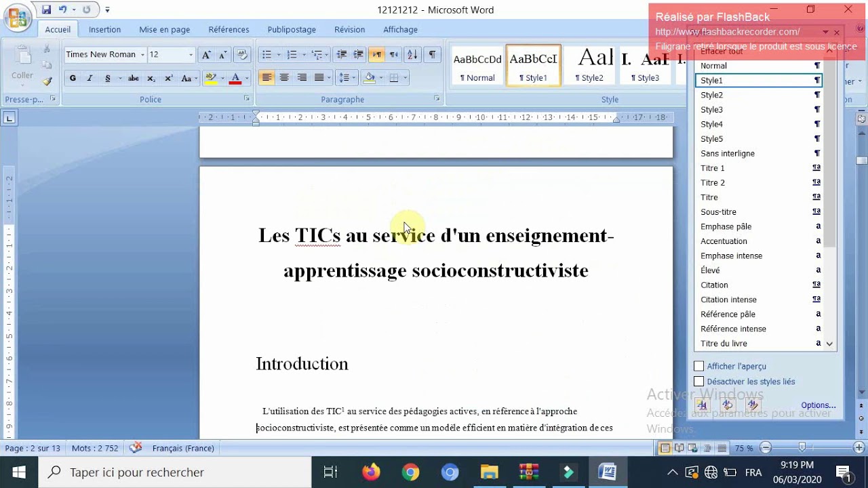This screenshot has height=488, width=868.
Task: Open the Mise en page ribbon tab
Action: 164,30
